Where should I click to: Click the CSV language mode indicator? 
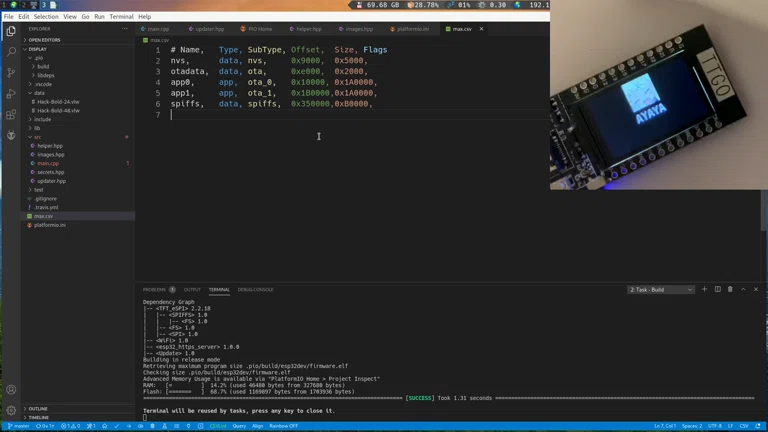tap(744, 426)
